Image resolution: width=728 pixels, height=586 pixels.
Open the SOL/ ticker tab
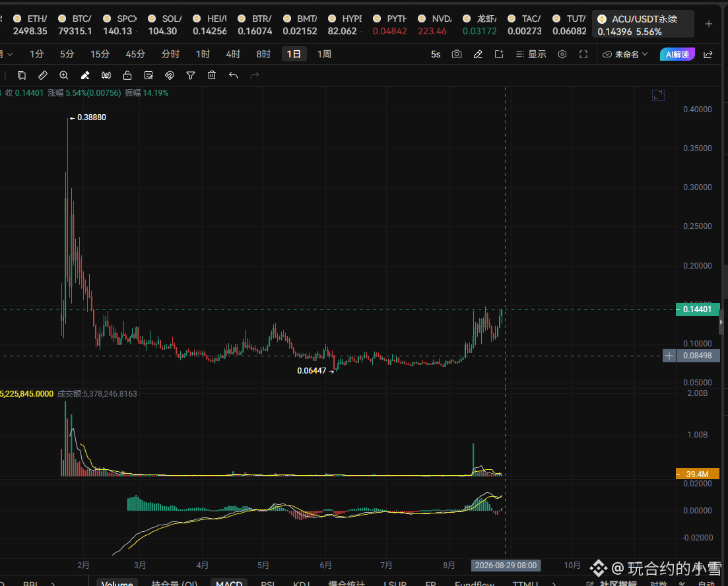pos(164,24)
